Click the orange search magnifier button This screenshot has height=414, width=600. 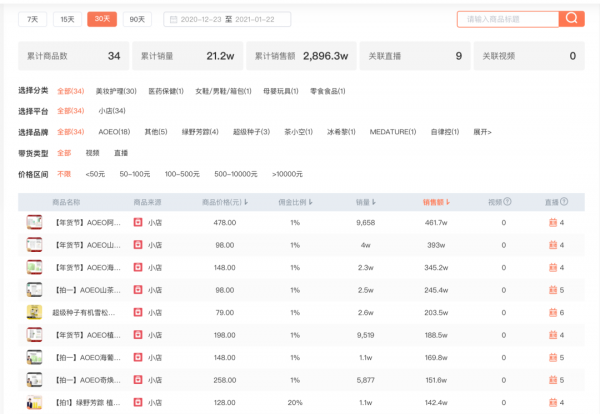[x=571, y=18]
